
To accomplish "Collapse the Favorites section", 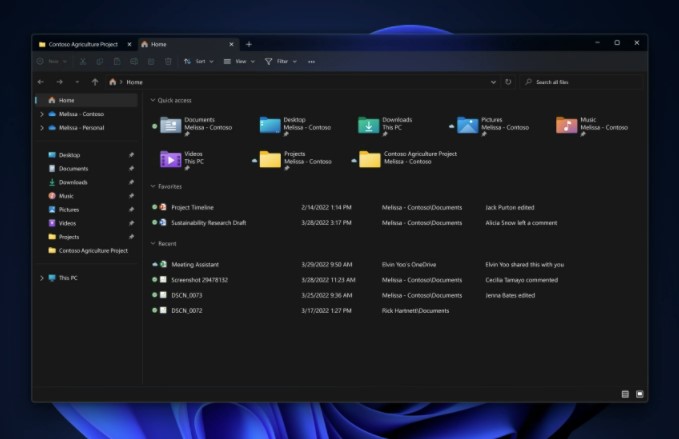I will [x=152, y=187].
